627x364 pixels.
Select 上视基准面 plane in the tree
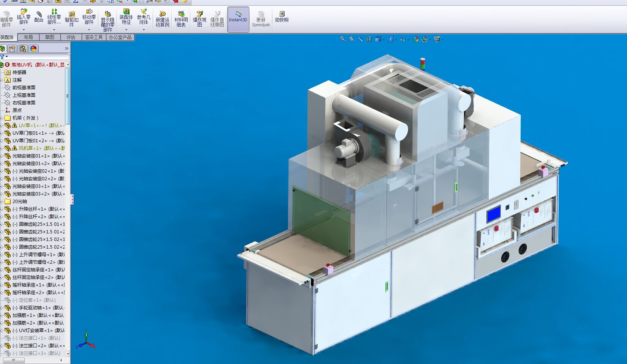pos(24,95)
